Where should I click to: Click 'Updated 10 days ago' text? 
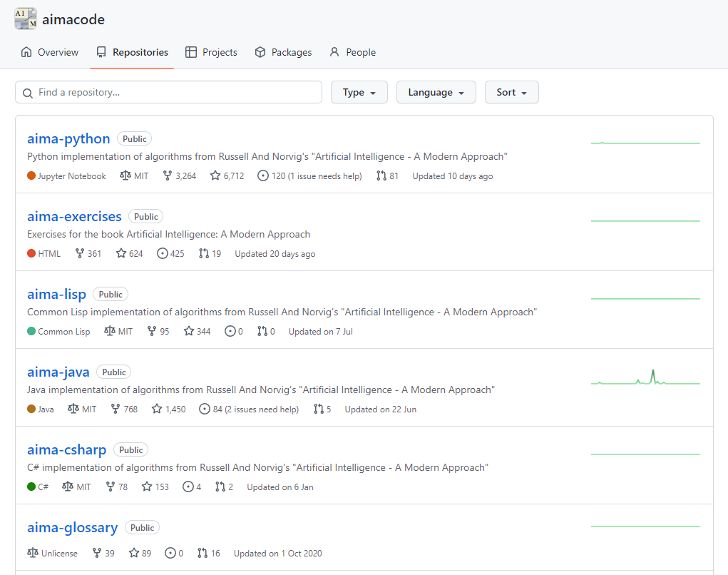coord(453,176)
